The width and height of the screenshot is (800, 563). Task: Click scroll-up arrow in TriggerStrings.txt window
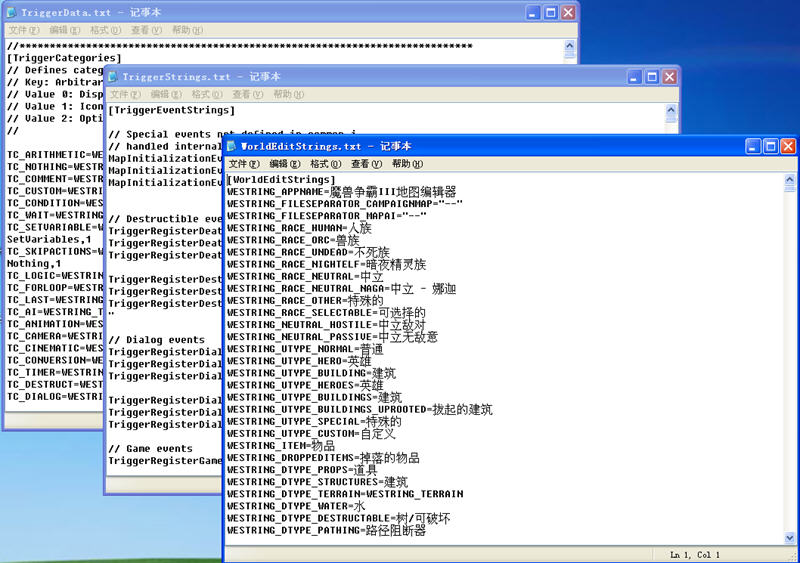[x=671, y=110]
